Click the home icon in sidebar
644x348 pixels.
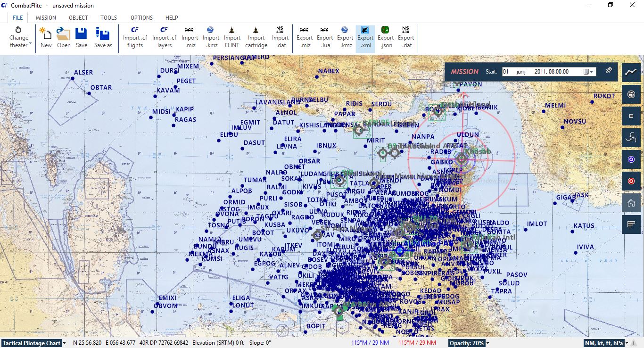(631, 203)
